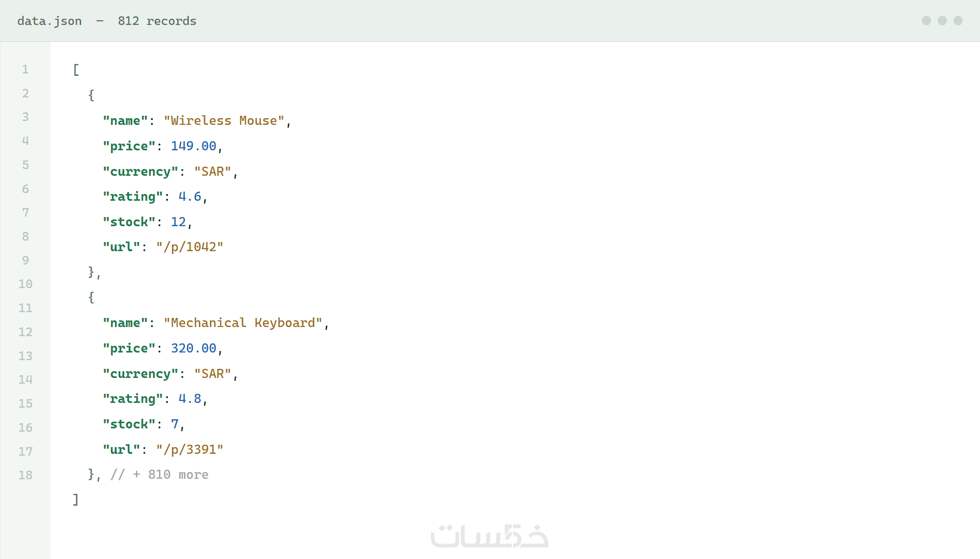Click line number 10 in gutter
This screenshot has height=559, width=980.
[x=25, y=284]
